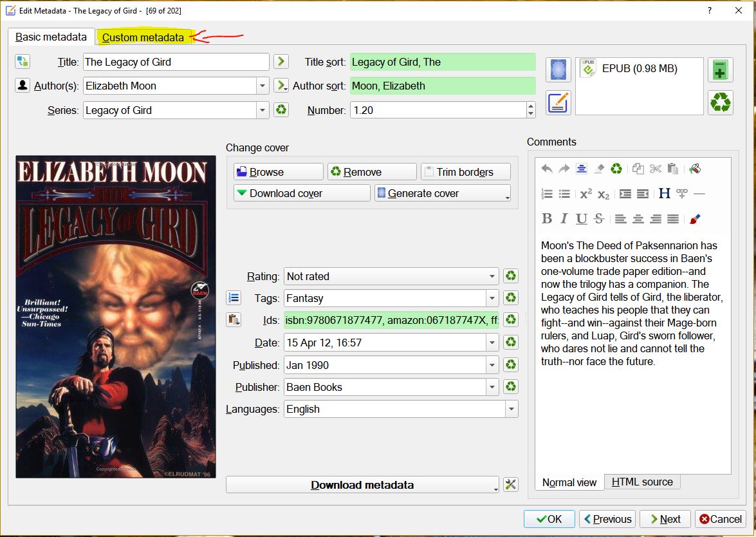Align comment text right
Viewport: 756px width, 537px height.
(655, 218)
